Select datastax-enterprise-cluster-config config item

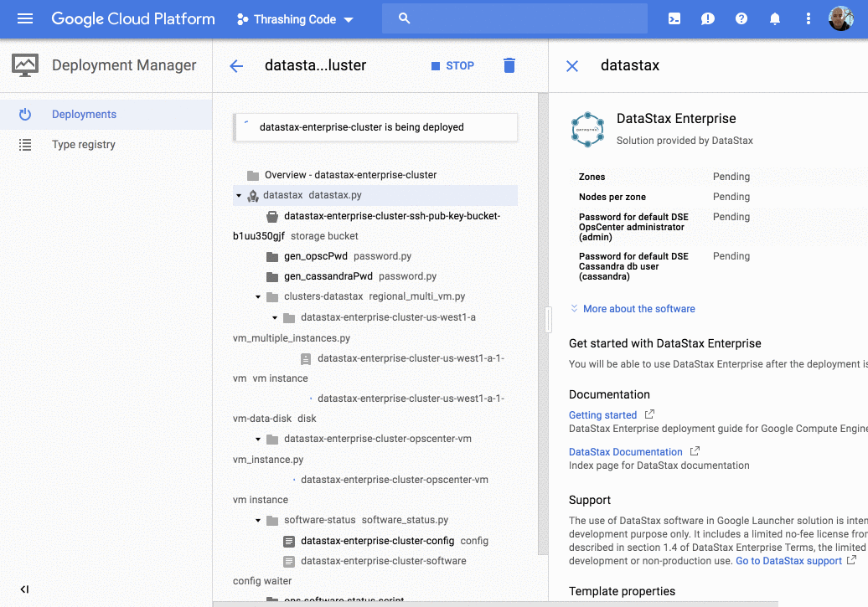pyautogui.click(x=394, y=541)
